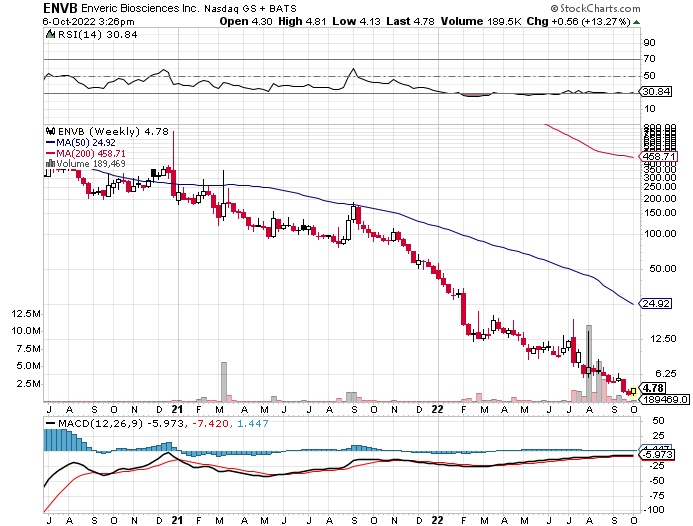Image resolution: width=693 pixels, height=526 pixels.
Task: Click the High 4.81 value
Action: pos(302,21)
